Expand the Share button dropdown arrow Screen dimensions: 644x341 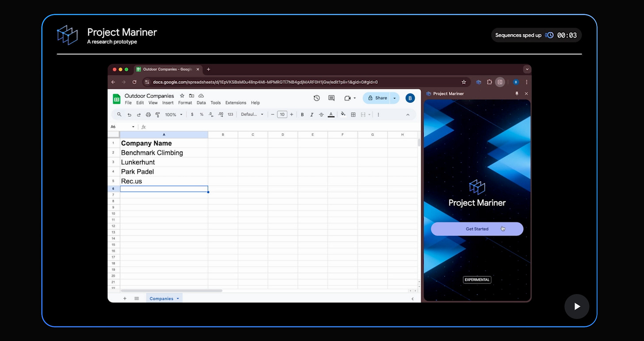[x=395, y=98]
